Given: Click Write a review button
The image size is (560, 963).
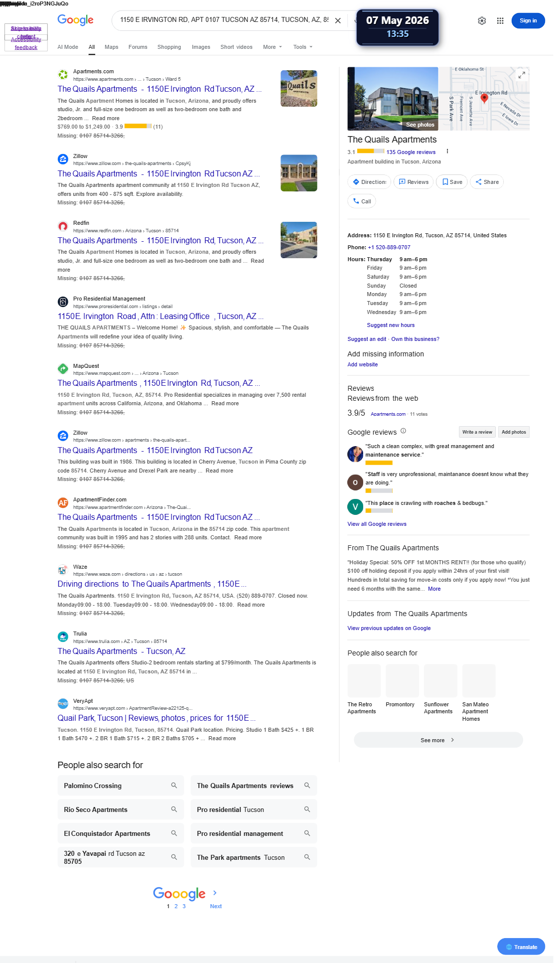Looking at the screenshot, I should (477, 432).
